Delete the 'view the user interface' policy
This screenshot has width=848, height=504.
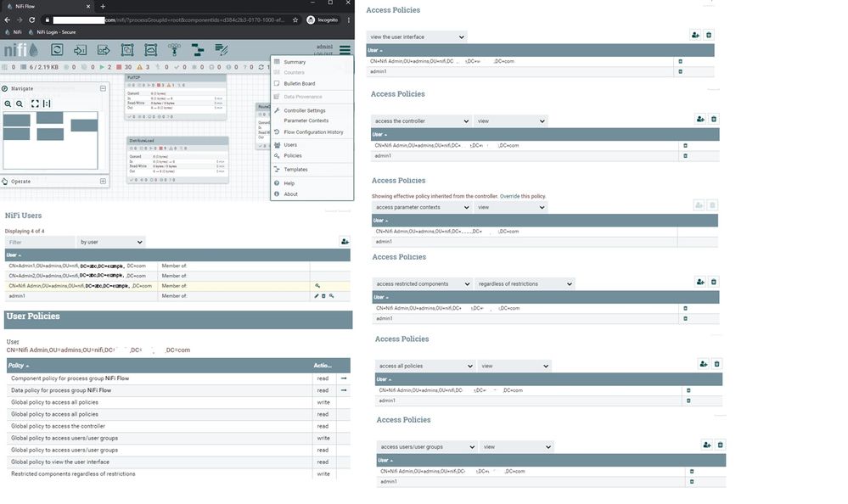coord(709,35)
